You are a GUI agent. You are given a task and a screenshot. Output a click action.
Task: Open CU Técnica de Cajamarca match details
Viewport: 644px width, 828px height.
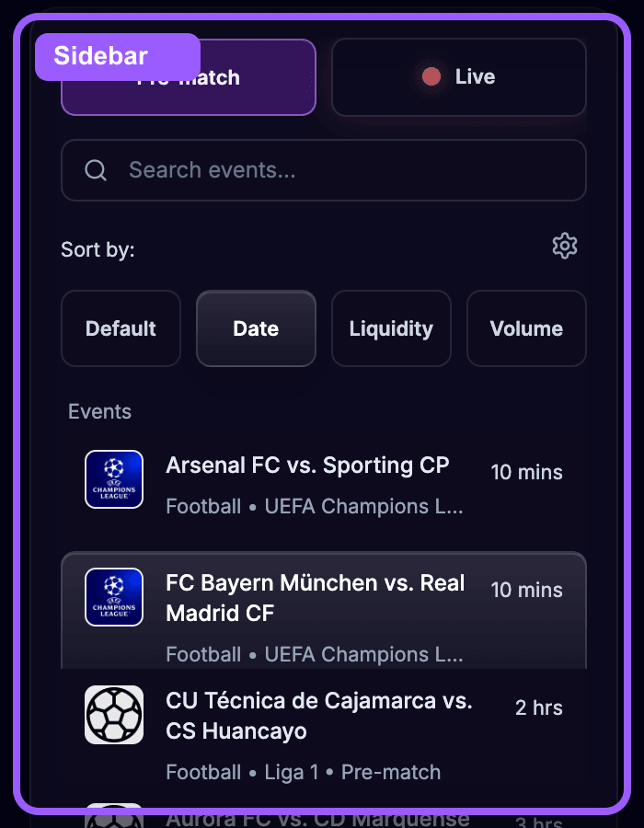pos(322,727)
